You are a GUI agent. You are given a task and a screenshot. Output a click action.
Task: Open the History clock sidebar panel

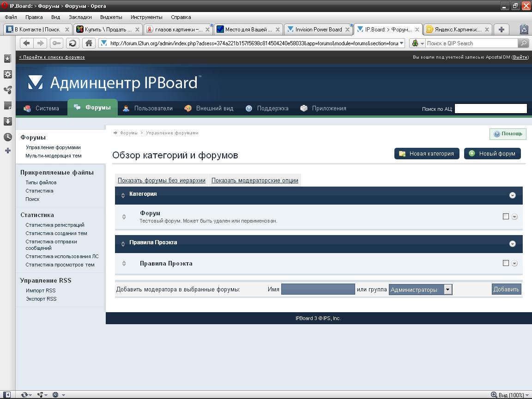click(x=7, y=137)
